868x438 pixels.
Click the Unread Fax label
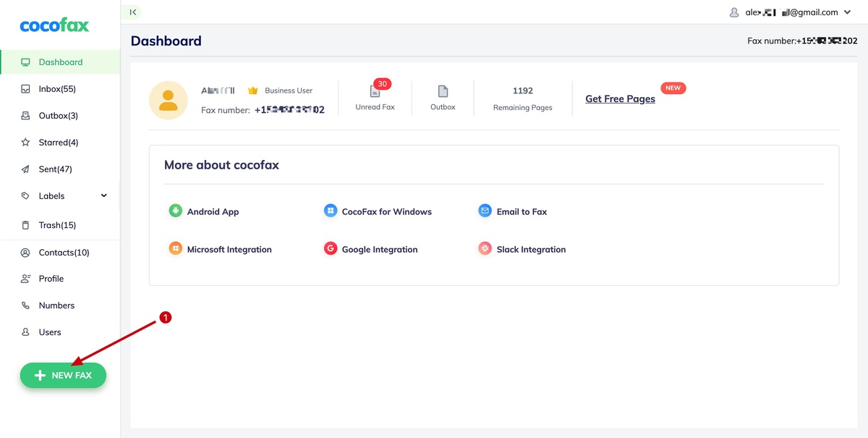(x=375, y=107)
